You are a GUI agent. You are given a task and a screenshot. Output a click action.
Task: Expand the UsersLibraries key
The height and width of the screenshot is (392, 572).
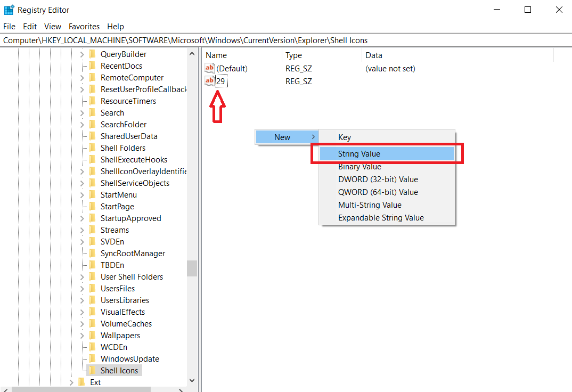coord(82,300)
